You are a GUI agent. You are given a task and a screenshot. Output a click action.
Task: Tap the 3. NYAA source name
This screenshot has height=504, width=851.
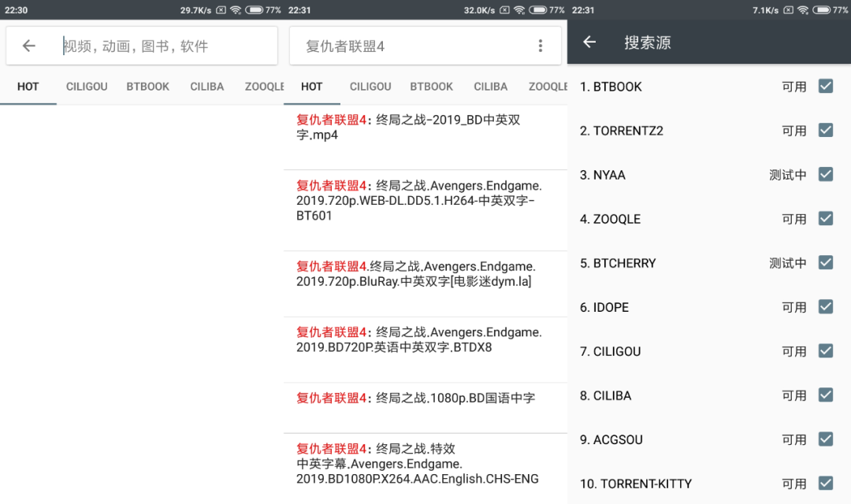point(603,175)
